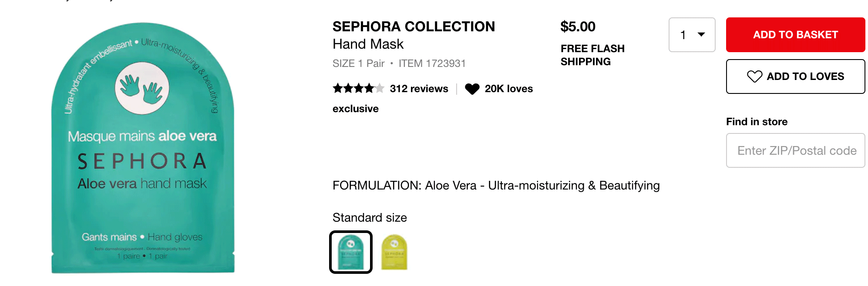Click the Free Flash Shipping text
The width and height of the screenshot is (868, 286).
592,55
